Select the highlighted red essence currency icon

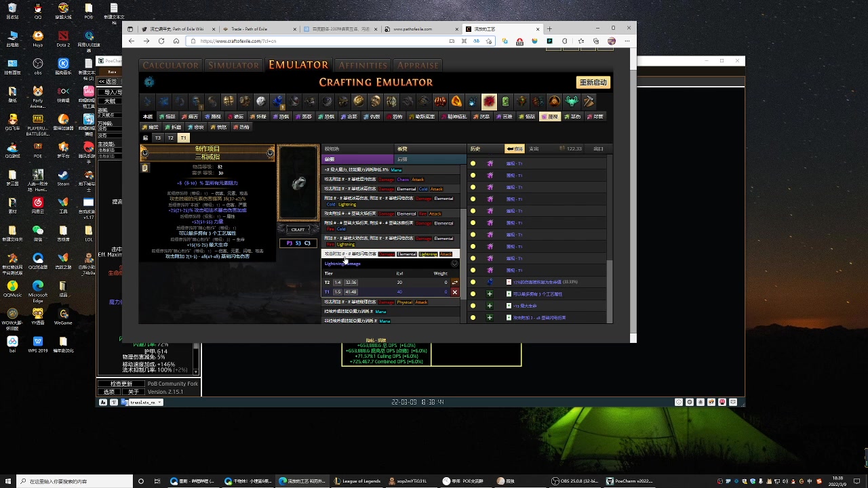(489, 102)
